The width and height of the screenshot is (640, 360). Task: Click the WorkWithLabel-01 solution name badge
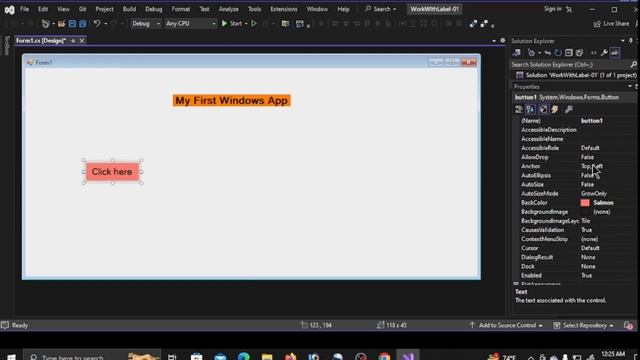pyautogui.click(x=434, y=9)
